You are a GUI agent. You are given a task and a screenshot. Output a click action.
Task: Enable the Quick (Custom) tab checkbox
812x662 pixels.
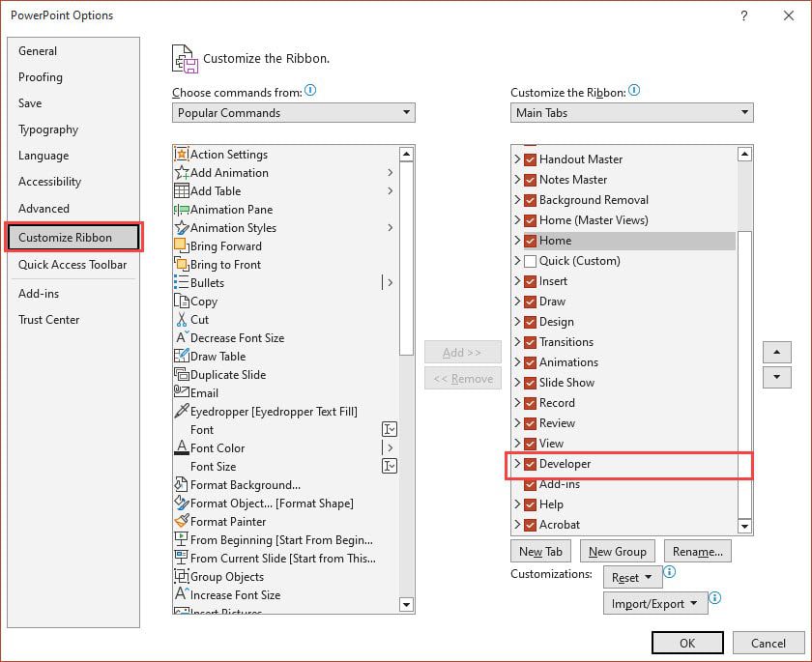(529, 261)
